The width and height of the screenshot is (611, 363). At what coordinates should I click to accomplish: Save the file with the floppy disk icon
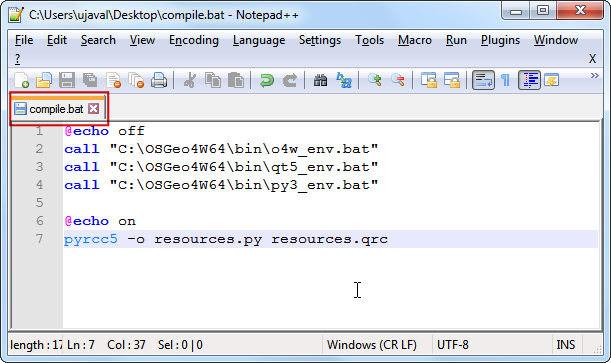67,80
